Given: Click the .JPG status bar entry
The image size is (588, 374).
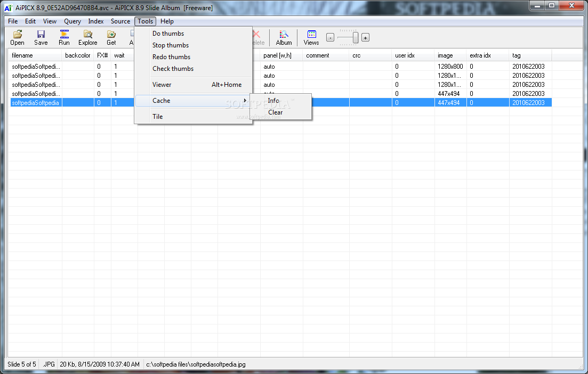Looking at the screenshot, I should [49, 364].
